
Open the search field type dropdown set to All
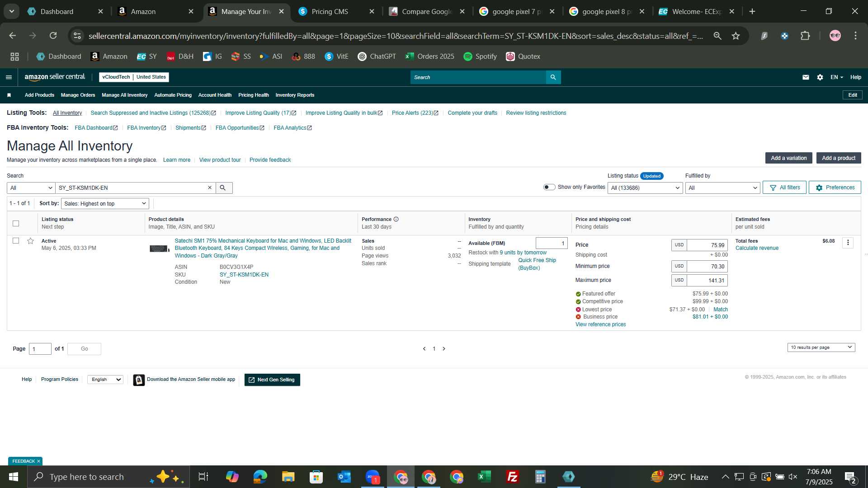pyautogui.click(x=31, y=188)
